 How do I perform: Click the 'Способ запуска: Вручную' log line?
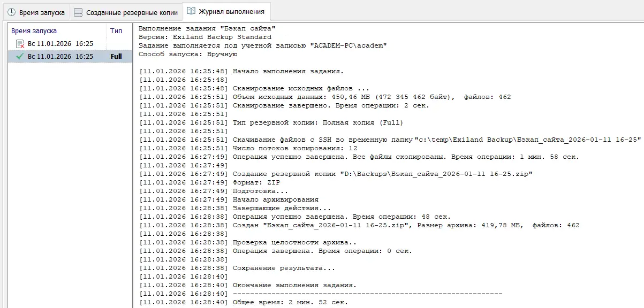187,55
